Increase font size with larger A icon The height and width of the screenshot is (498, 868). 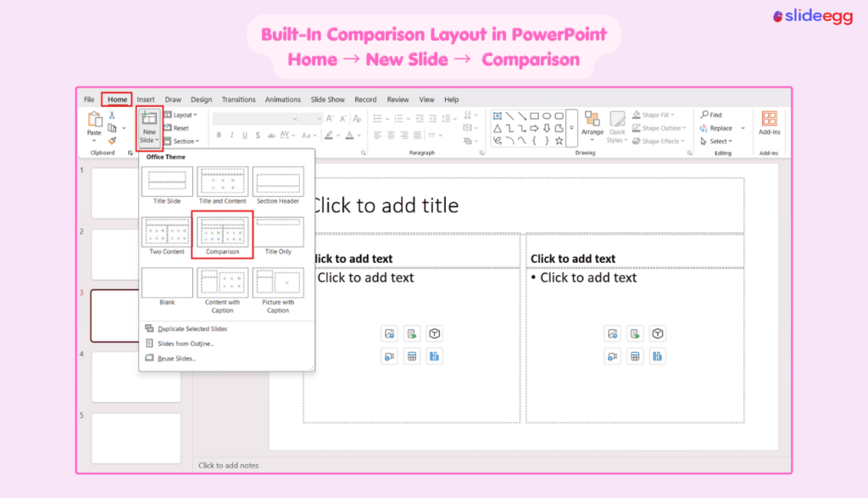point(330,119)
